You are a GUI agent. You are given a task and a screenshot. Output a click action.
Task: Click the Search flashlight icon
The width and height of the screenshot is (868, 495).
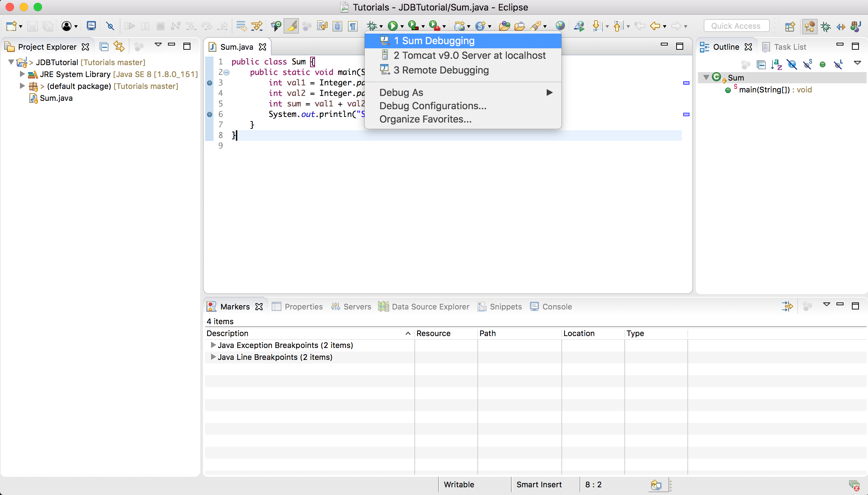[536, 26]
